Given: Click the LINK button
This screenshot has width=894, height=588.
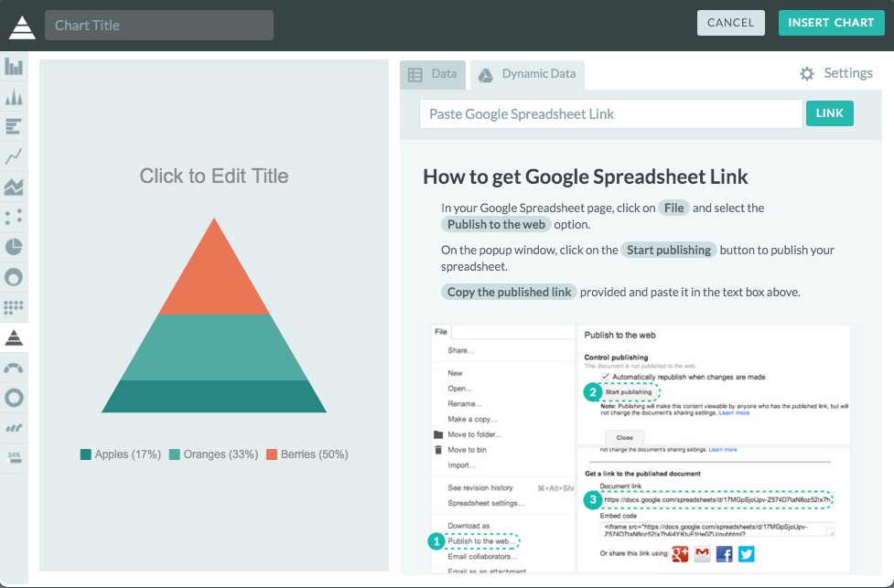Looking at the screenshot, I should coord(830,113).
